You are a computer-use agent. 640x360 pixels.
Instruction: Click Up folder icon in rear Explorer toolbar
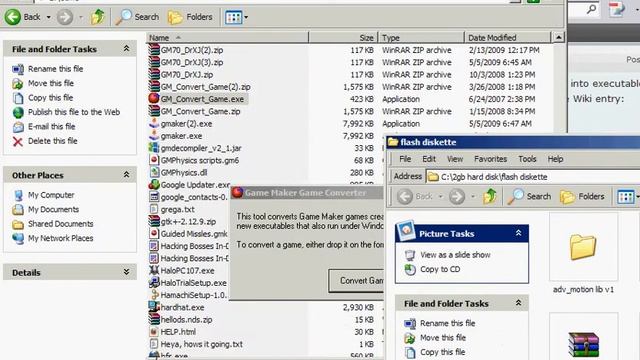(x=98, y=17)
